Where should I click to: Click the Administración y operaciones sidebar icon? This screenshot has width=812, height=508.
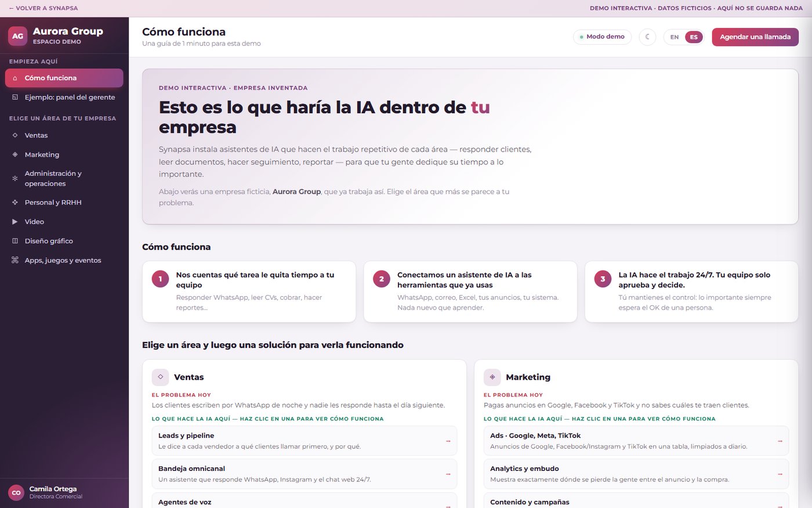click(x=15, y=179)
